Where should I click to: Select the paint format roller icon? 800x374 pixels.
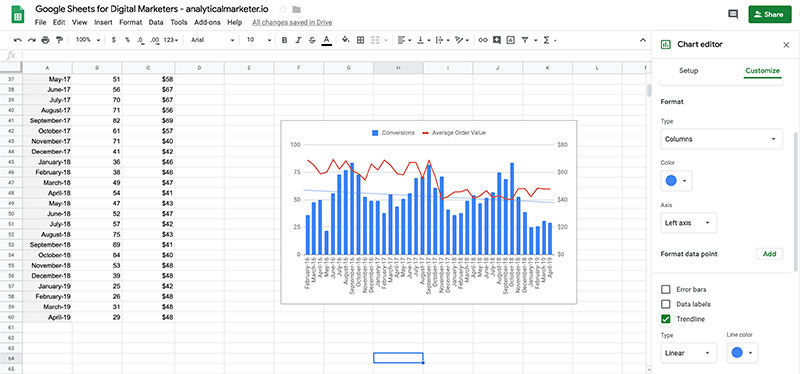[x=59, y=40]
